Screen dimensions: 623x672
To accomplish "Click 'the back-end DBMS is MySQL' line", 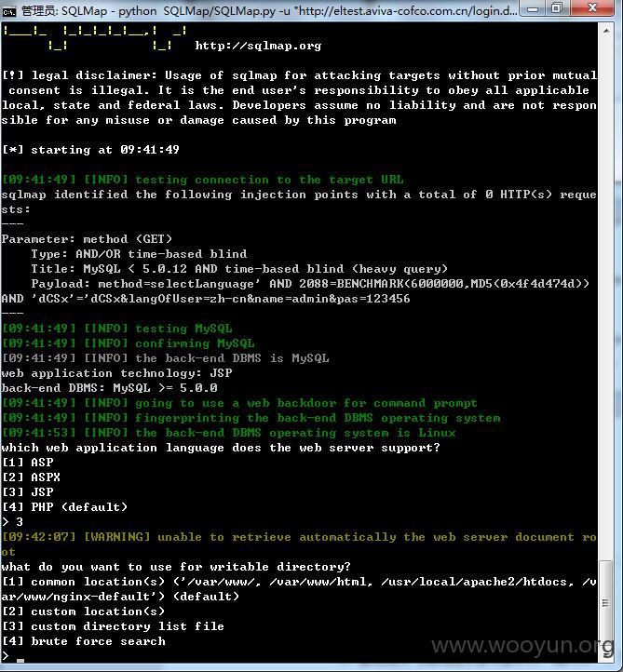I will coord(166,358).
